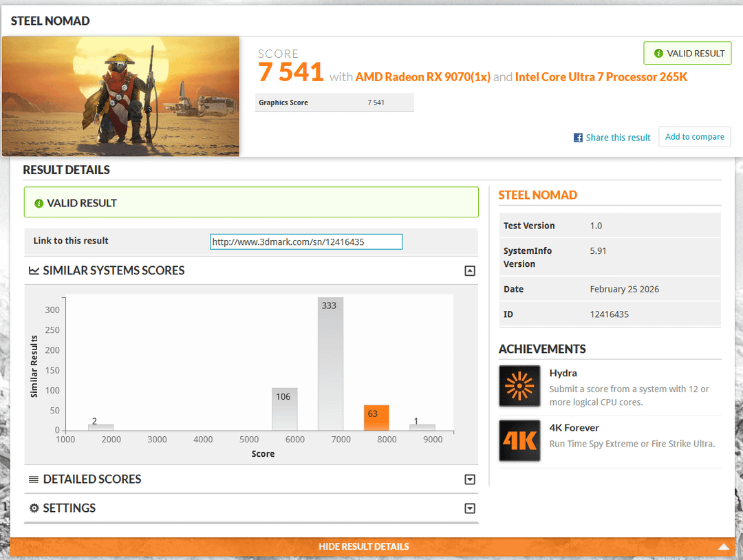This screenshot has height=560, width=743.
Task: Select the orange 63 bar in chart
Action: pyautogui.click(x=376, y=418)
